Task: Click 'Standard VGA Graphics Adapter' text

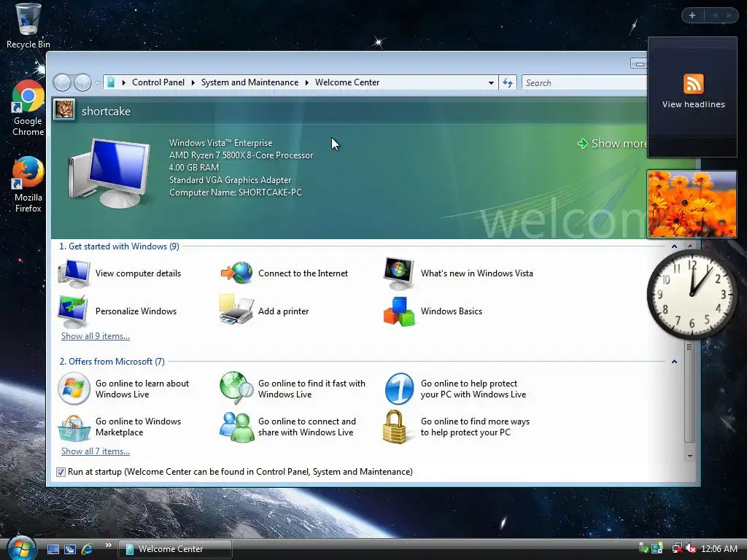Action: [x=230, y=180]
